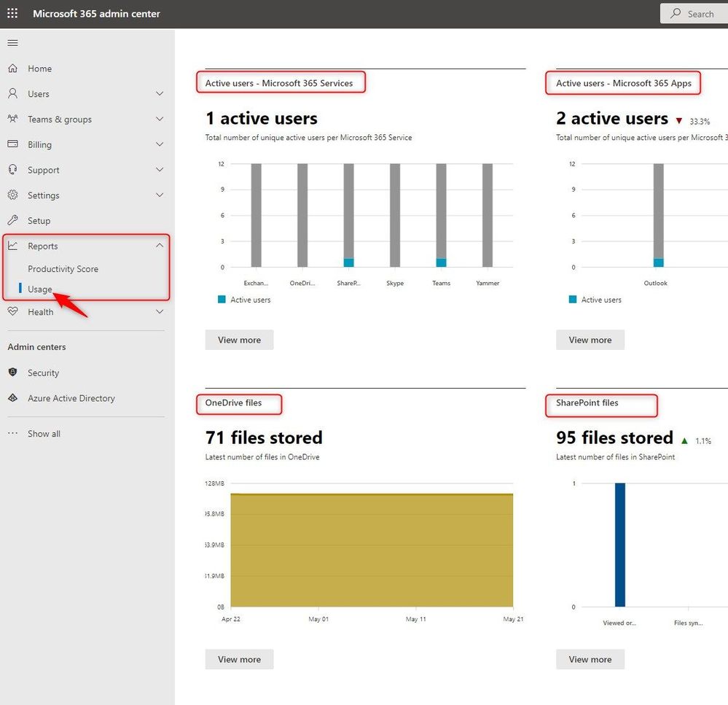Click into the Search box
This screenshot has height=705, width=728.
click(x=694, y=13)
